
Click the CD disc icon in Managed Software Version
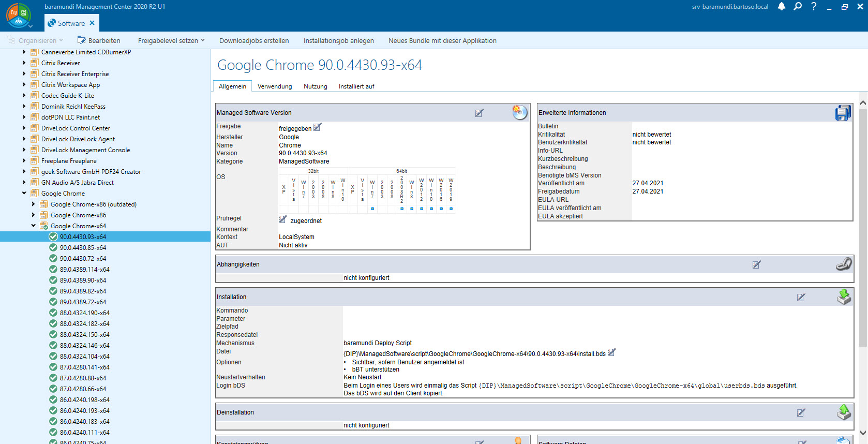tap(519, 112)
